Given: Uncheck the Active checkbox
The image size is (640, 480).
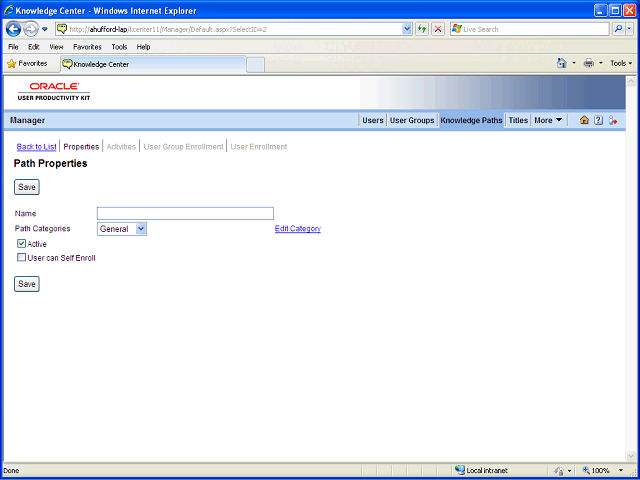Looking at the screenshot, I should 21,244.
